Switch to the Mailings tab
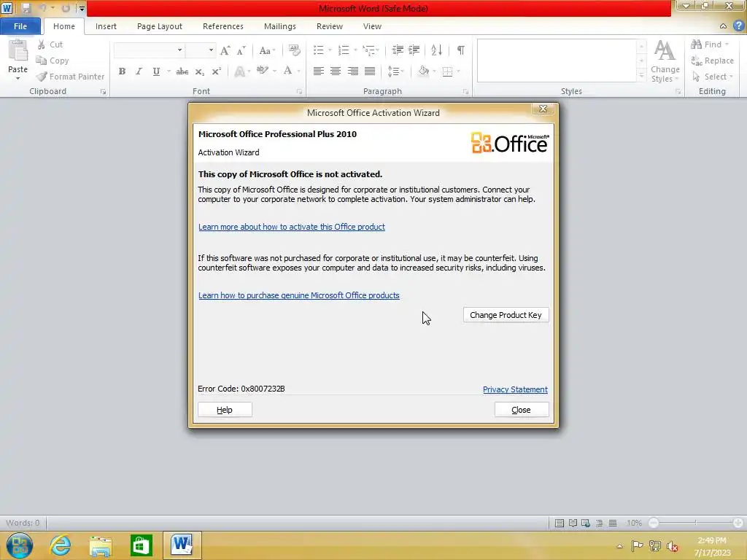Image resolution: width=747 pixels, height=560 pixels. (x=280, y=26)
